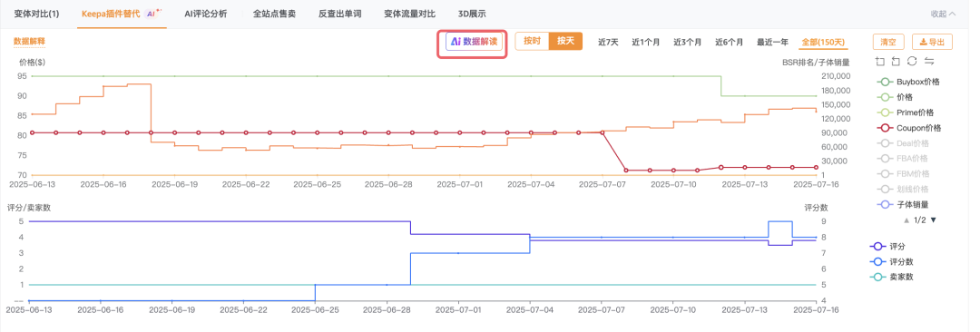Image resolution: width=980 pixels, height=332 pixels.
Task: Select the 近1个月 time range
Action: pyautogui.click(x=646, y=43)
